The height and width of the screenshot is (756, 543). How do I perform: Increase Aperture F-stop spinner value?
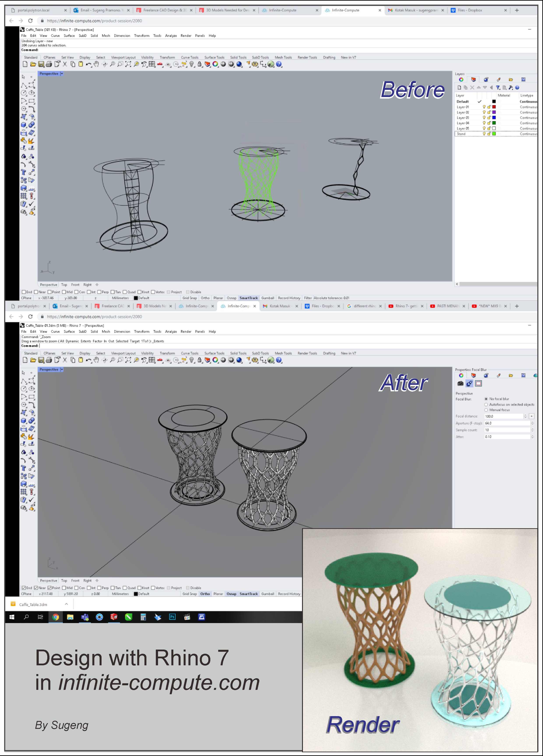tap(532, 422)
